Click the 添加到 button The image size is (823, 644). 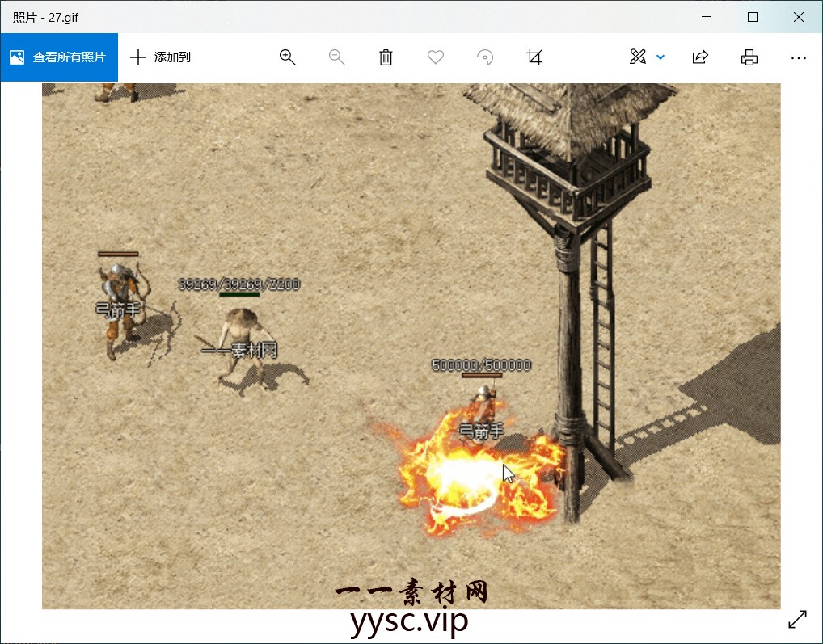161,57
